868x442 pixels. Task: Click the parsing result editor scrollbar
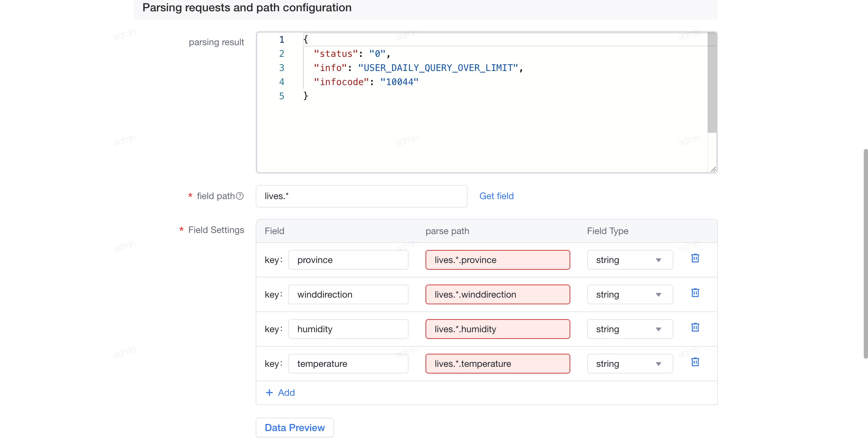point(712,83)
